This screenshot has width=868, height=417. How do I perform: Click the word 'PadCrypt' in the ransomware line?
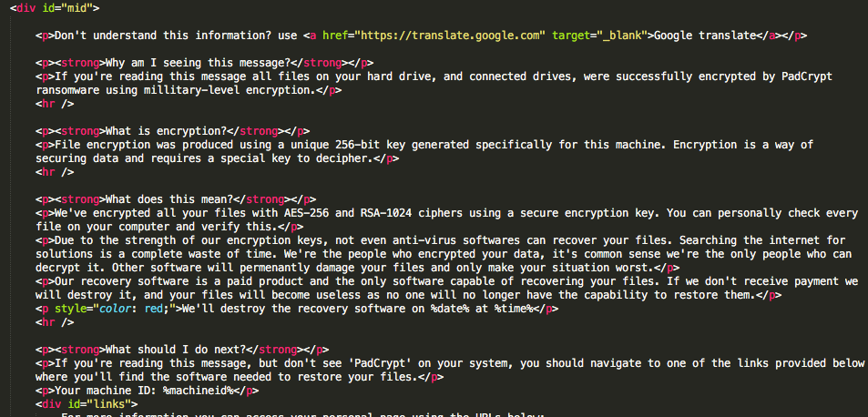[807, 76]
